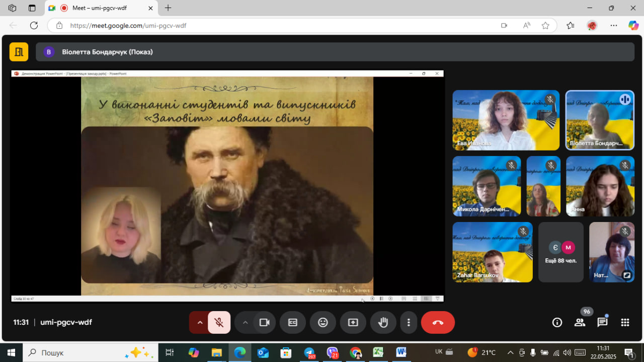Turn on the camera in Meet

(x=265, y=323)
